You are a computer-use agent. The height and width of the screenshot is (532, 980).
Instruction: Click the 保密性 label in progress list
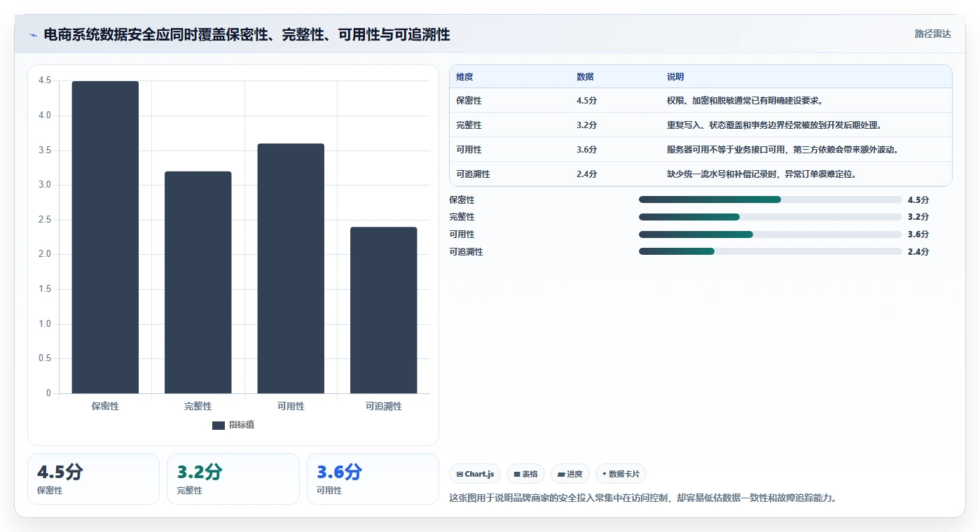tap(462, 199)
